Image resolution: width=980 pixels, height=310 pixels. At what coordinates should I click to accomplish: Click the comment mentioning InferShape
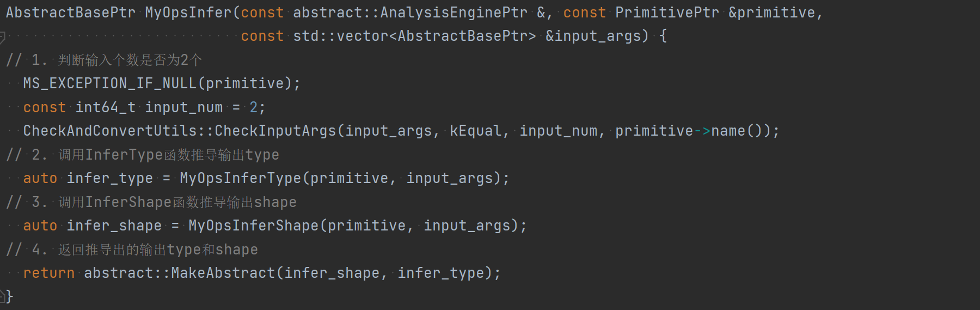pos(151,202)
